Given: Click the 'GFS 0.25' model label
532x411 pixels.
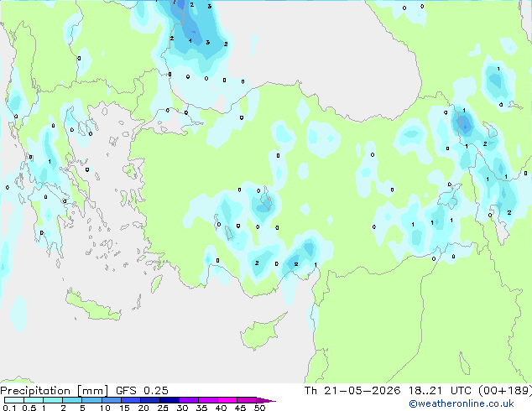Looking at the screenshot, I should (142, 390).
